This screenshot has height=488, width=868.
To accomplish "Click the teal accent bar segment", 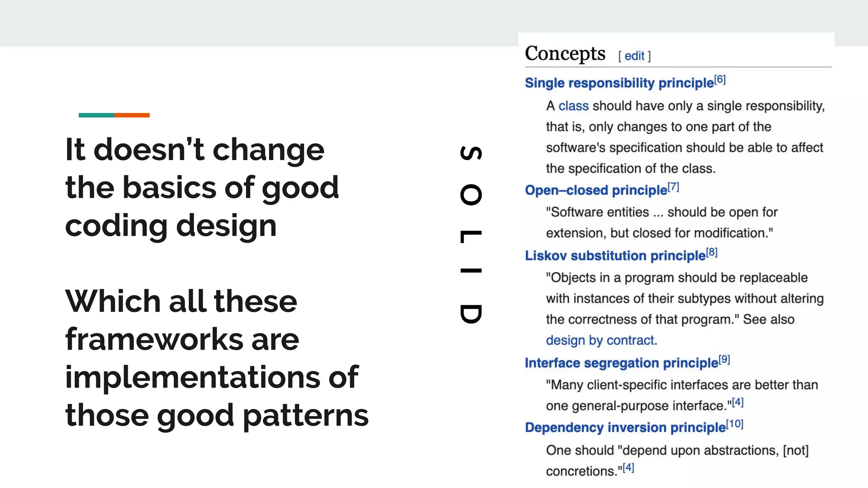I will pos(96,115).
